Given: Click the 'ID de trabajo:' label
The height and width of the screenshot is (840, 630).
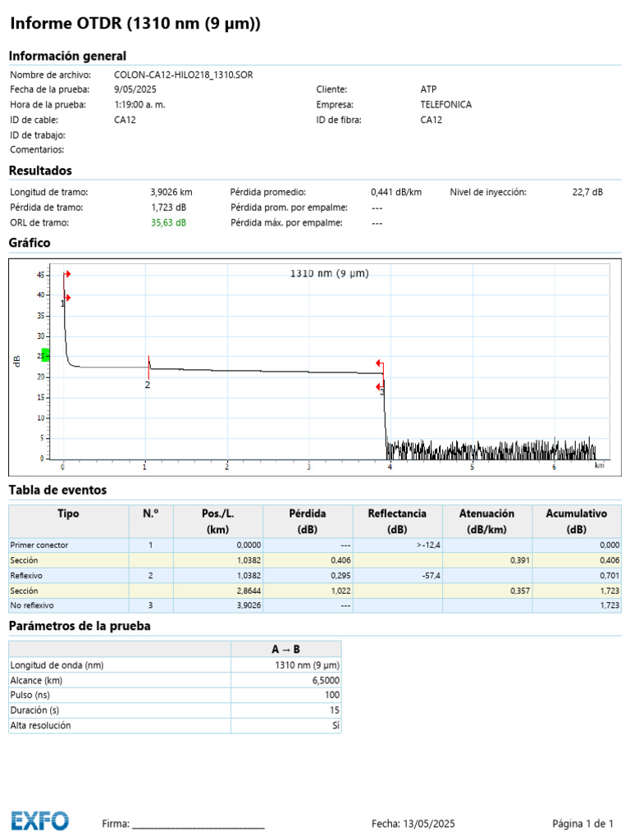Looking at the screenshot, I should 38,135.
